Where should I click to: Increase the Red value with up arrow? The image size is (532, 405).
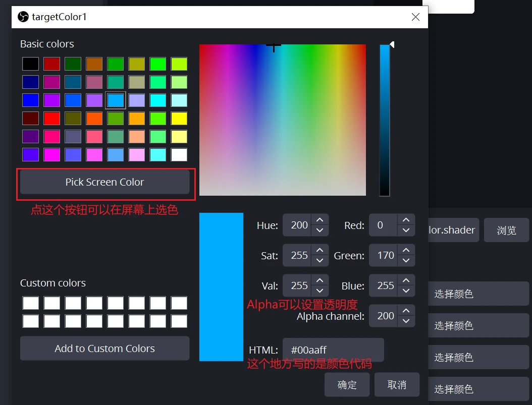click(x=406, y=220)
